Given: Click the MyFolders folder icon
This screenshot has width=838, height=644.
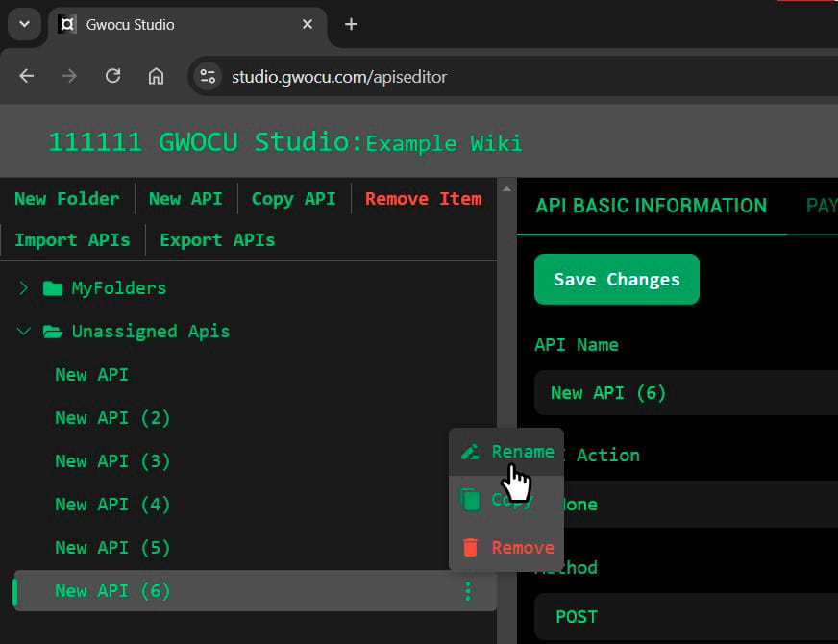Looking at the screenshot, I should pyautogui.click(x=52, y=288).
